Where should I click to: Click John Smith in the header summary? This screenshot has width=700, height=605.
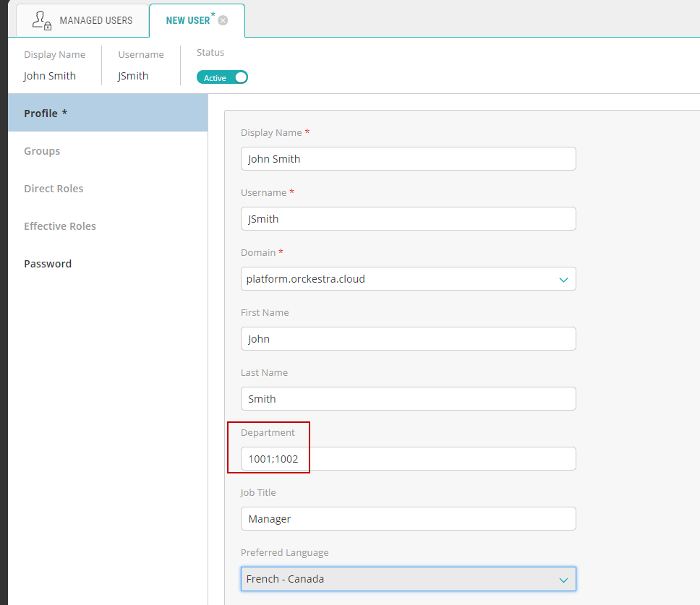(50, 76)
